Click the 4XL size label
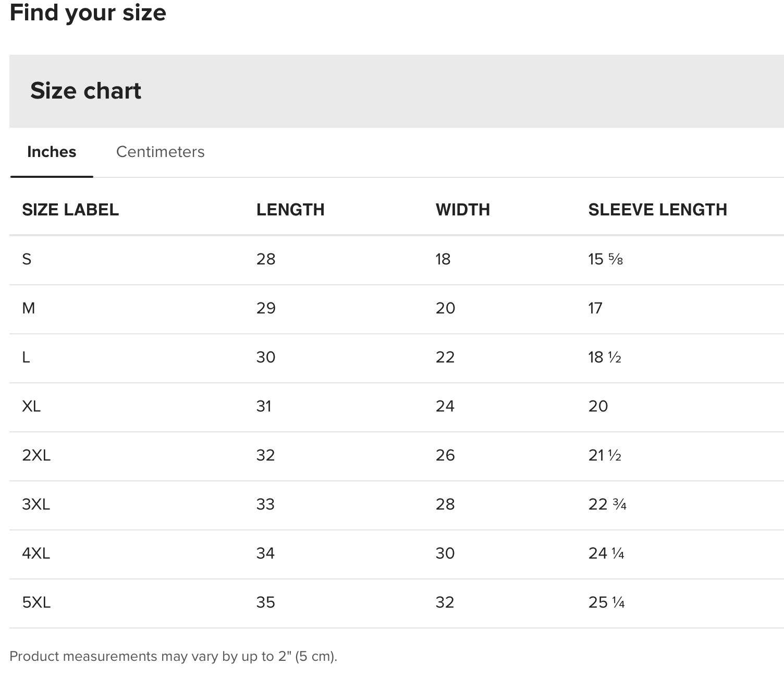The image size is (784, 677). pos(36,553)
